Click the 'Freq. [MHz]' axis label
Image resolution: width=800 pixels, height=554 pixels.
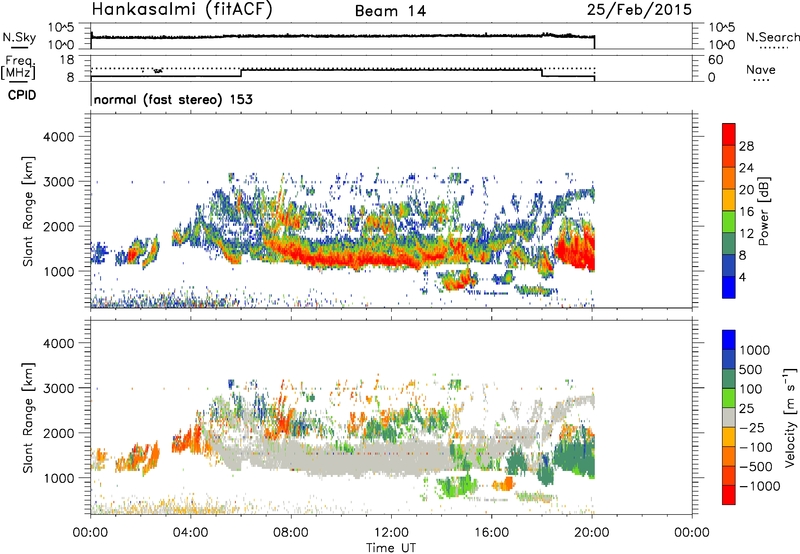point(18,67)
